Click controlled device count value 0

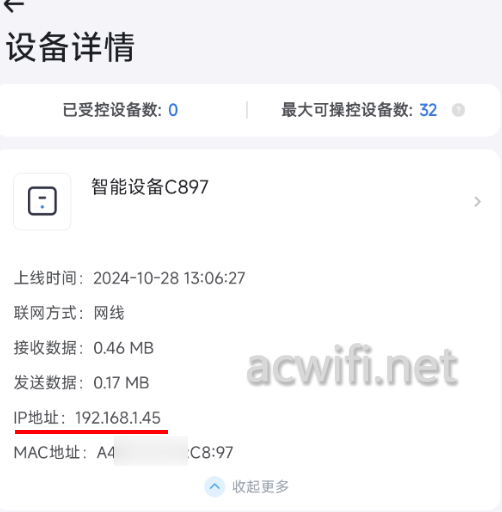tap(173, 110)
